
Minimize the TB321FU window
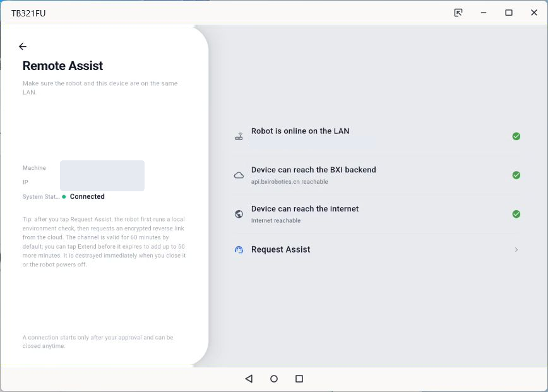tap(484, 13)
